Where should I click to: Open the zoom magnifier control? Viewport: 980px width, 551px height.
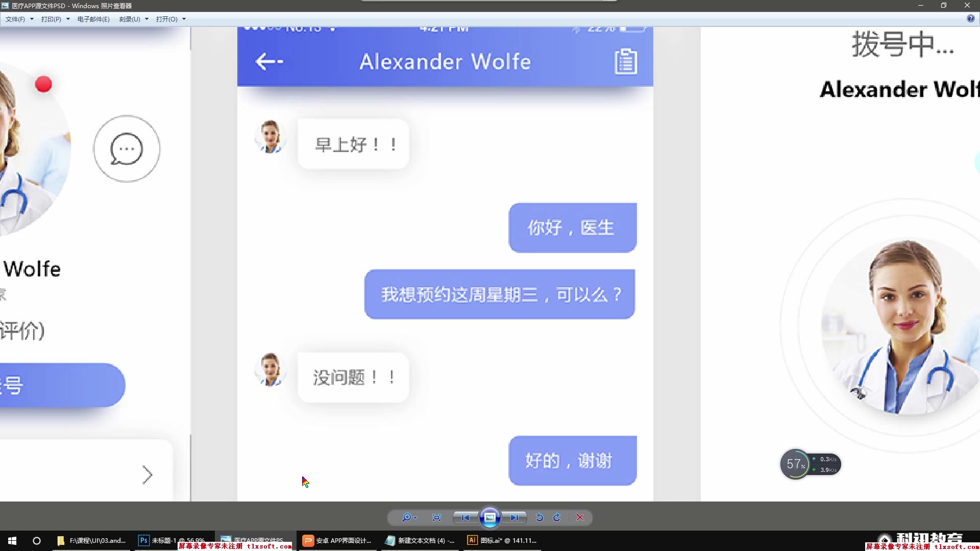pos(408,517)
